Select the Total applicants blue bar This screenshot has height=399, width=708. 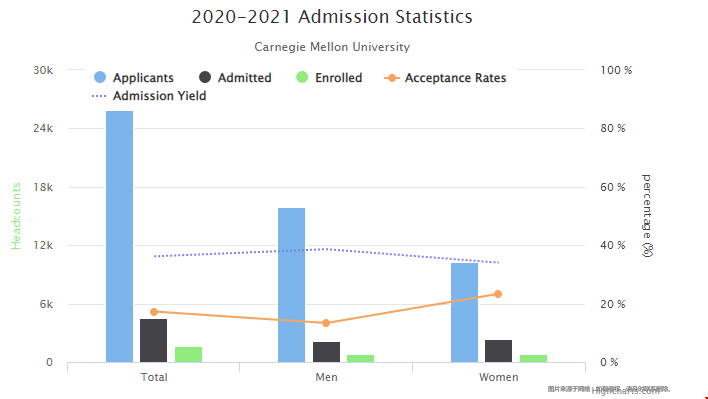coord(120,237)
